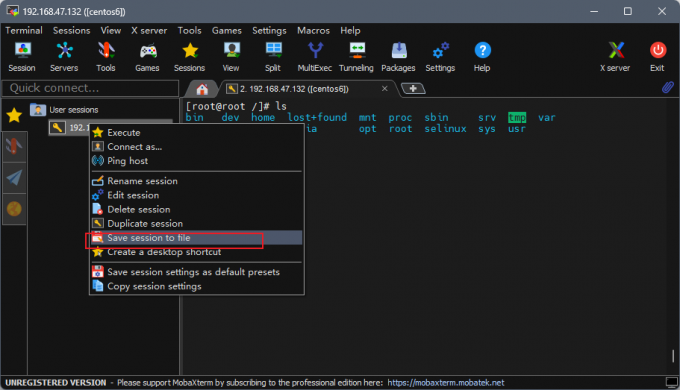The image size is (680, 390).
Task: Open the Macros menu
Action: click(x=314, y=30)
